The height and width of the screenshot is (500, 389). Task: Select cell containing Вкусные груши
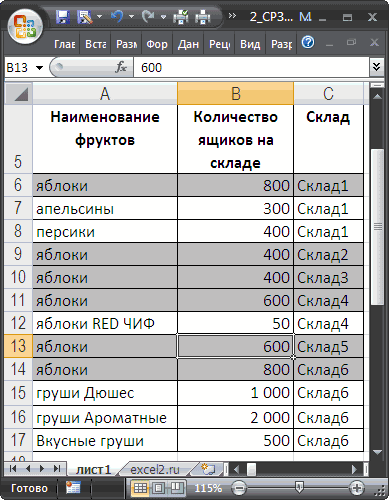pos(105,440)
